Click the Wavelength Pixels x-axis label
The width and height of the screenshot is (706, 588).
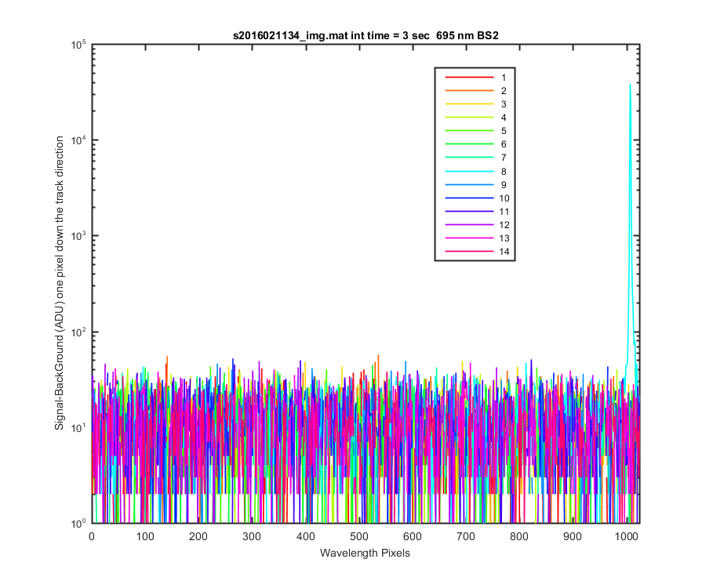[x=365, y=554]
